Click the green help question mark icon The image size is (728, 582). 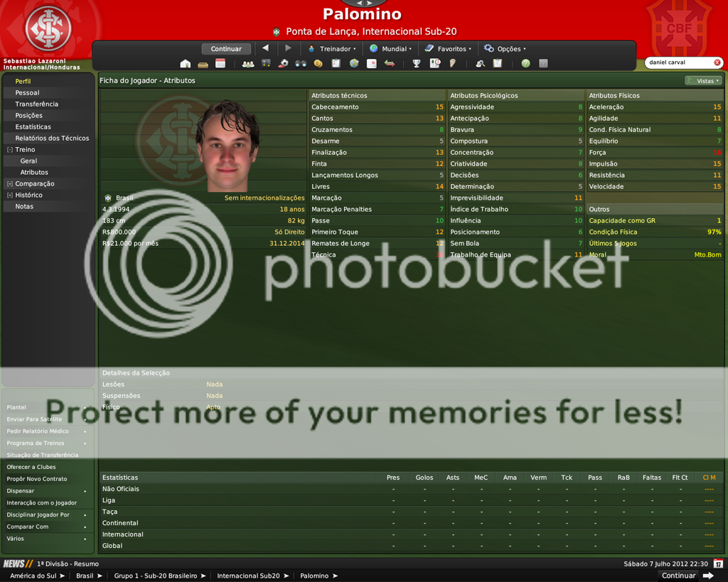525,64
